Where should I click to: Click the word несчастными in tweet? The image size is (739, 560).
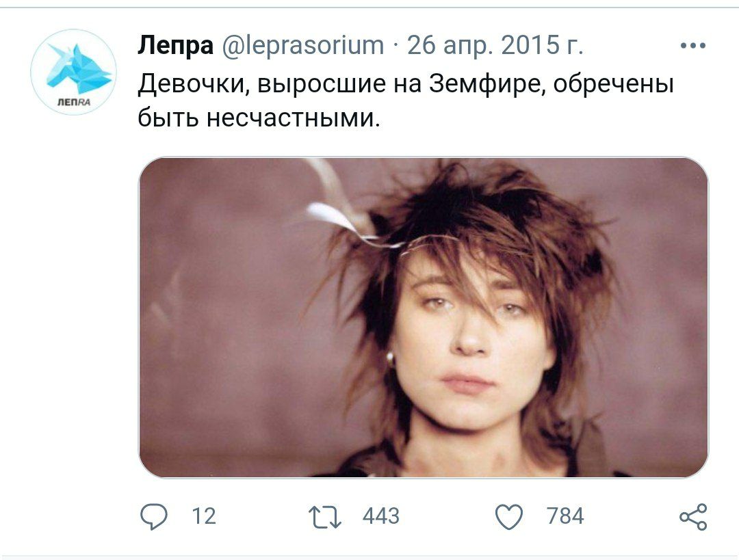coord(293,118)
